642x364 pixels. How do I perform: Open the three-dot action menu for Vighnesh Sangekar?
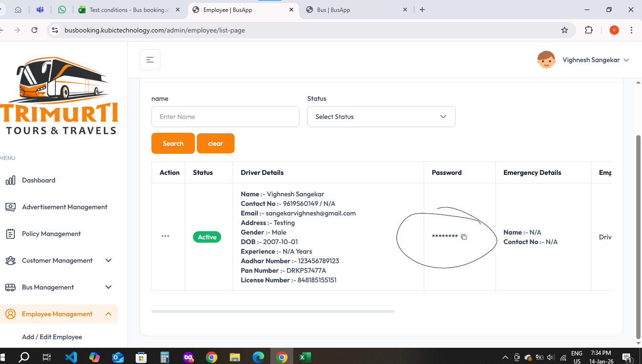(x=165, y=236)
